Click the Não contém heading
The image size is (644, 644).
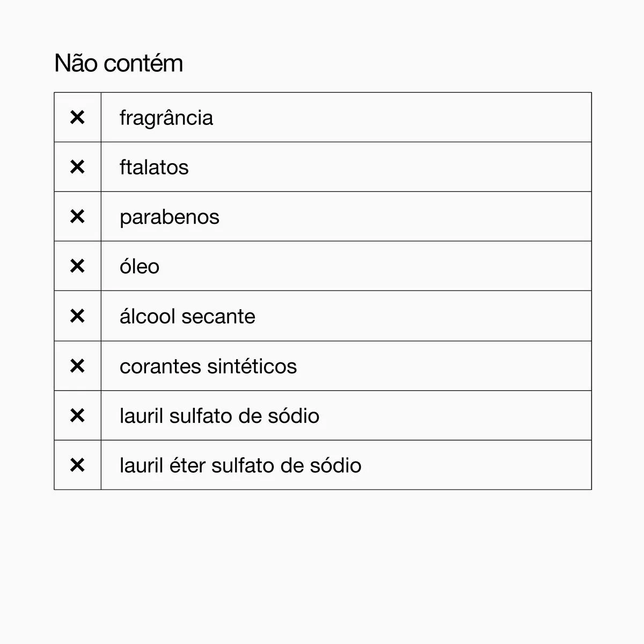(119, 63)
